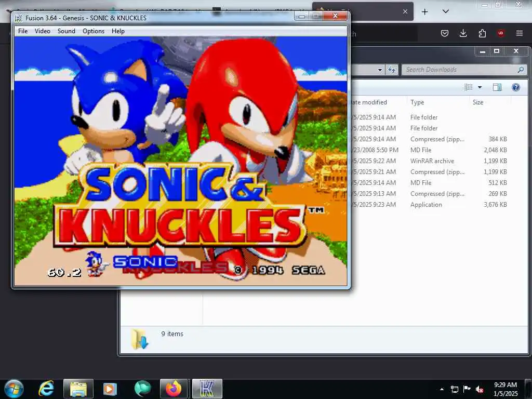This screenshot has width=532, height=399.
Task: Open the Firefox hamburger application menu
Action: point(520,33)
